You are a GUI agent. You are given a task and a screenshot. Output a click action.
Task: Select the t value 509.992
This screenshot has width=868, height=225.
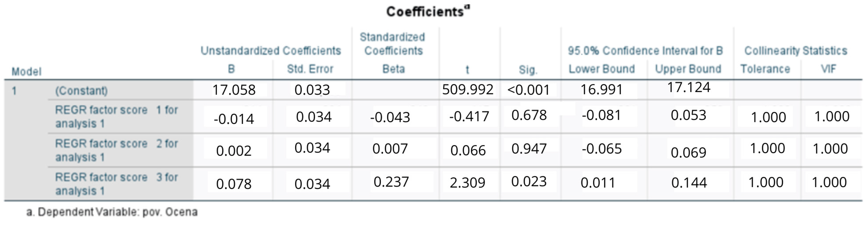tap(468, 90)
